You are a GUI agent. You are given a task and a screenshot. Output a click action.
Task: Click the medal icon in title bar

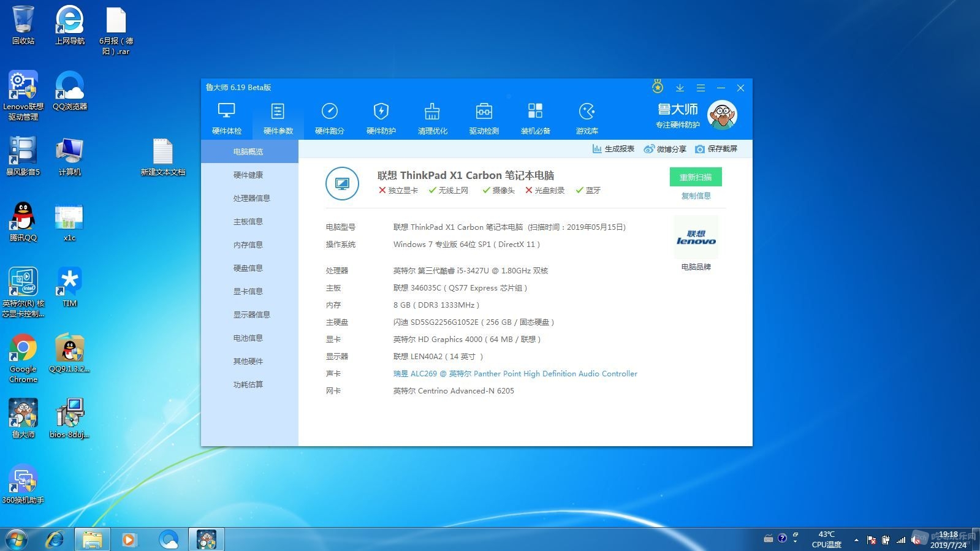pyautogui.click(x=658, y=87)
